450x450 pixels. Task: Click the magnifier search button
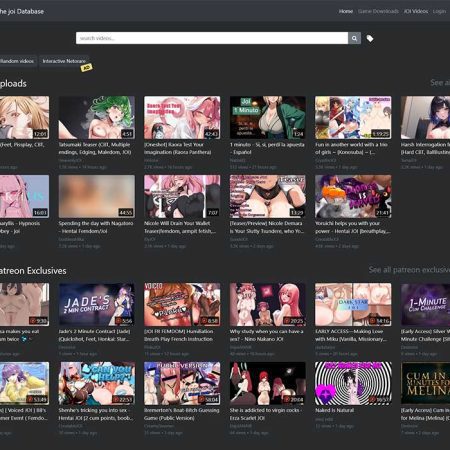click(354, 38)
